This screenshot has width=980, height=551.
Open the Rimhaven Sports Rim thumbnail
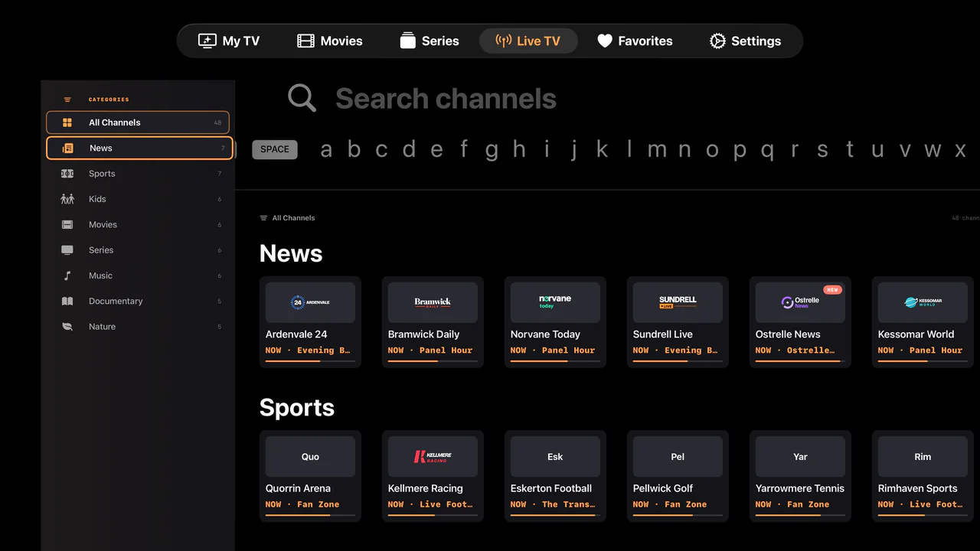tap(923, 456)
